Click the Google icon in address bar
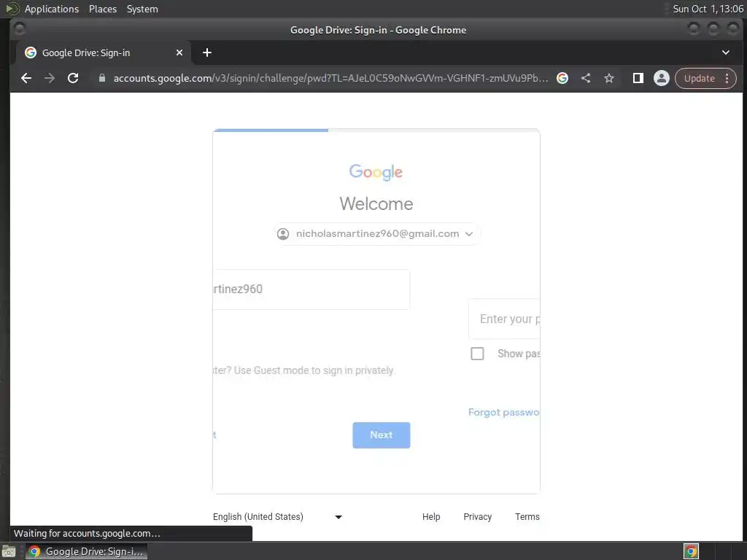 coord(562,78)
